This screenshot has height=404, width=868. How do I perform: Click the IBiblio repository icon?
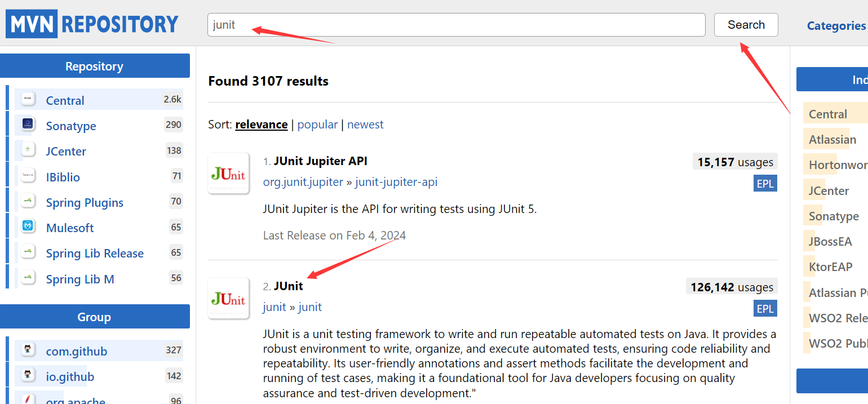click(x=28, y=176)
